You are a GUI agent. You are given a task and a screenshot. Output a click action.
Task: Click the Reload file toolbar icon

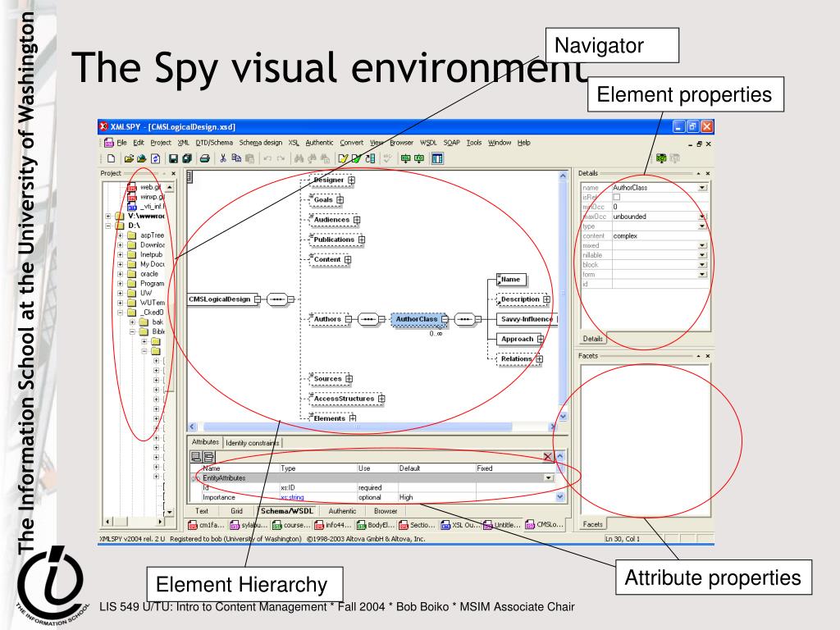click(155, 158)
